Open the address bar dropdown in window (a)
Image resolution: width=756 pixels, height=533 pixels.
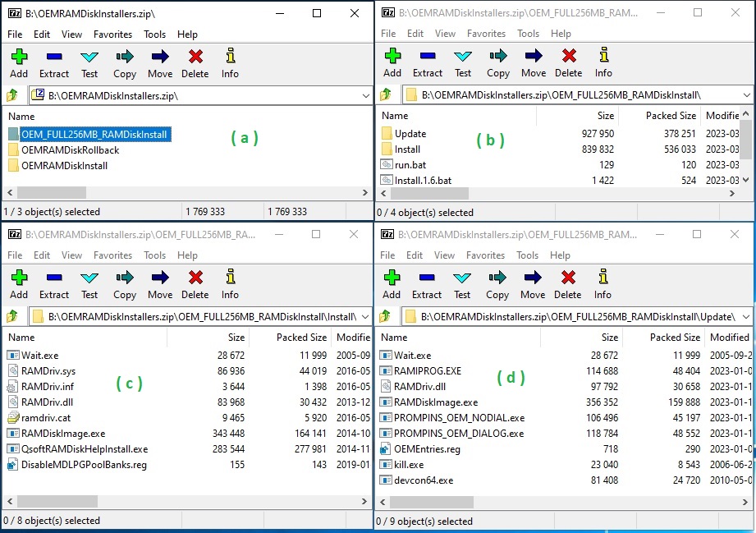point(367,95)
